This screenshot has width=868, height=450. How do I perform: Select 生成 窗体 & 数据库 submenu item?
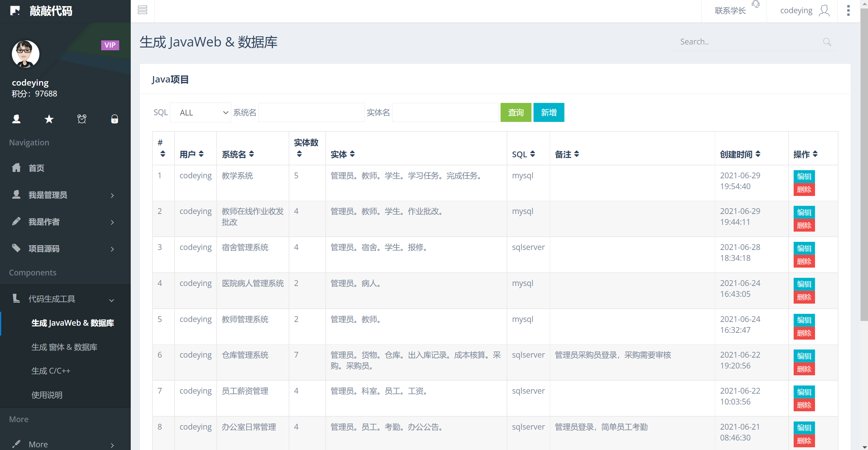coord(65,347)
